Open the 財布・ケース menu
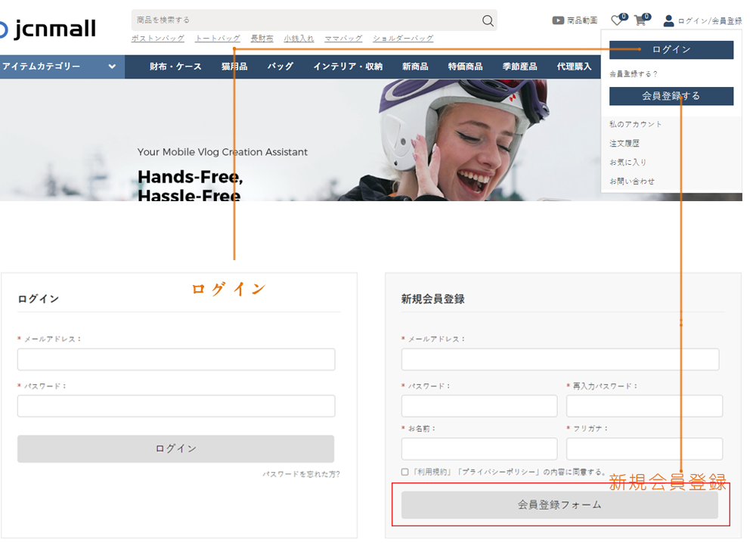 [175, 67]
